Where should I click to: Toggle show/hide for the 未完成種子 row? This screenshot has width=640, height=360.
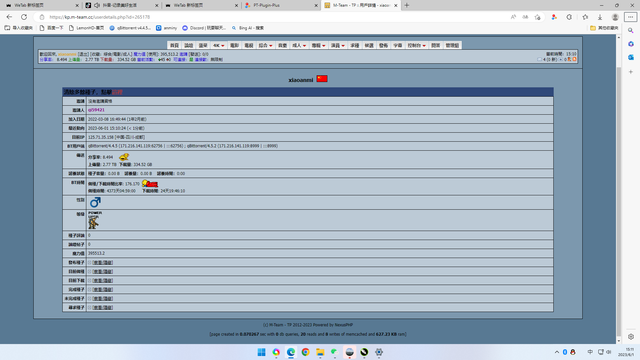pos(102,298)
